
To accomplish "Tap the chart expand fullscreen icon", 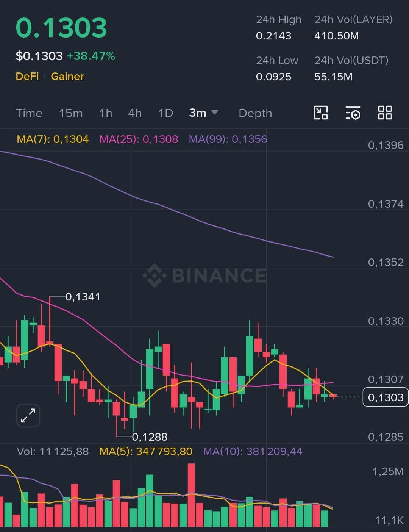I will 28,415.
